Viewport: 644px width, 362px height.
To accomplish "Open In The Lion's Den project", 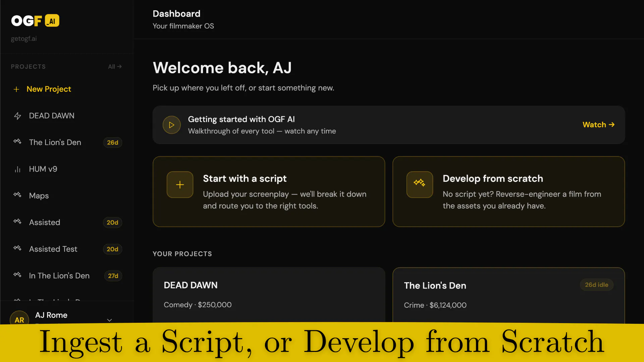I will [x=59, y=276].
